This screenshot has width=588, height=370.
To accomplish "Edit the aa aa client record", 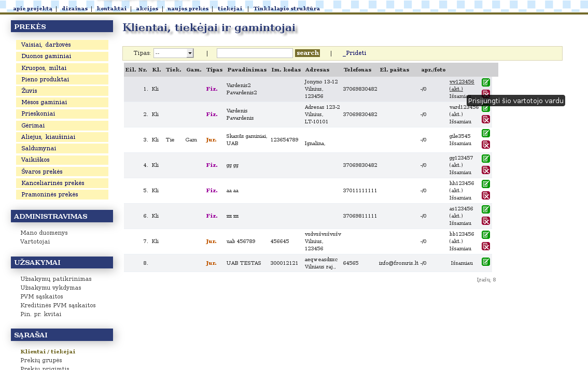I will point(486,183).
